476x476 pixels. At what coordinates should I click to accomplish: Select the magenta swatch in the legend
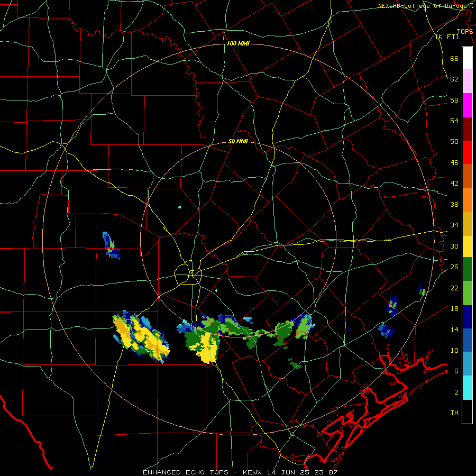(x=467, y=105)
